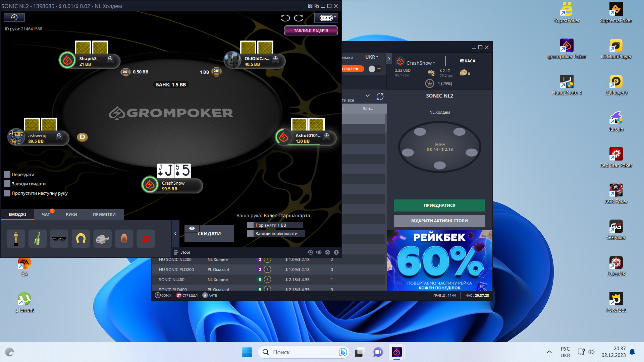Open hand history replay icon at table top-left

(14, 17)
